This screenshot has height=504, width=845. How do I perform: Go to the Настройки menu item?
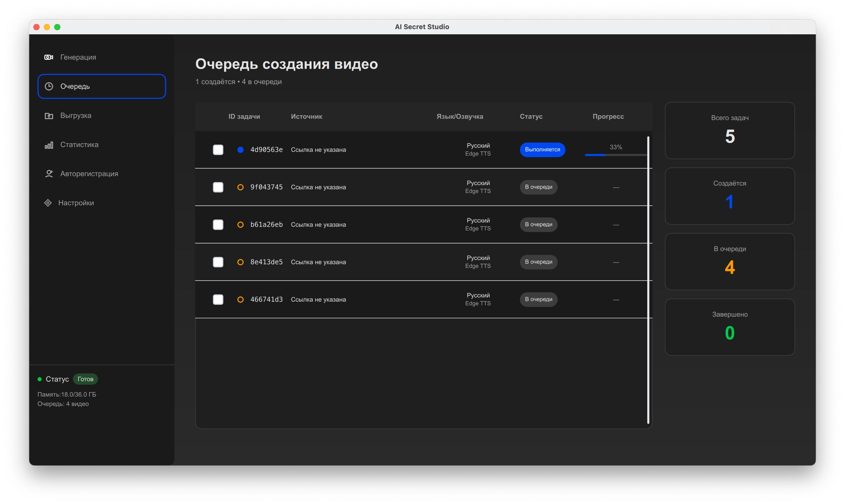[x=76, y=203]
